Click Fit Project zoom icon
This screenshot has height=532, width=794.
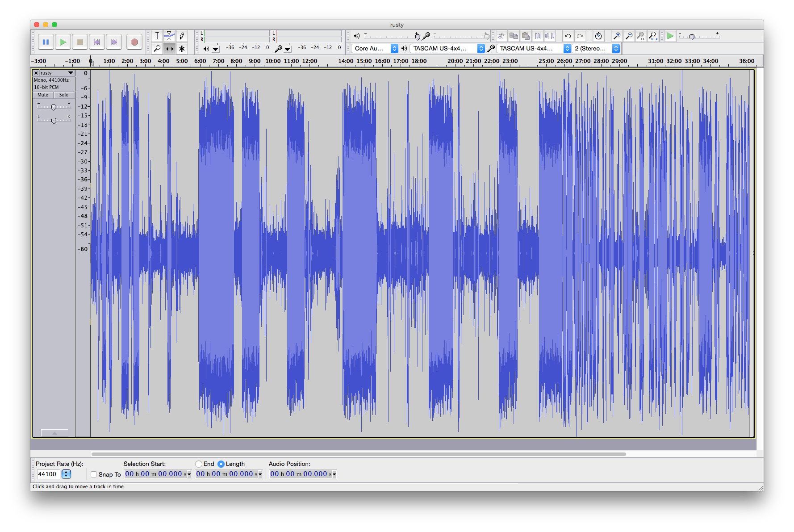click(653, 36)
